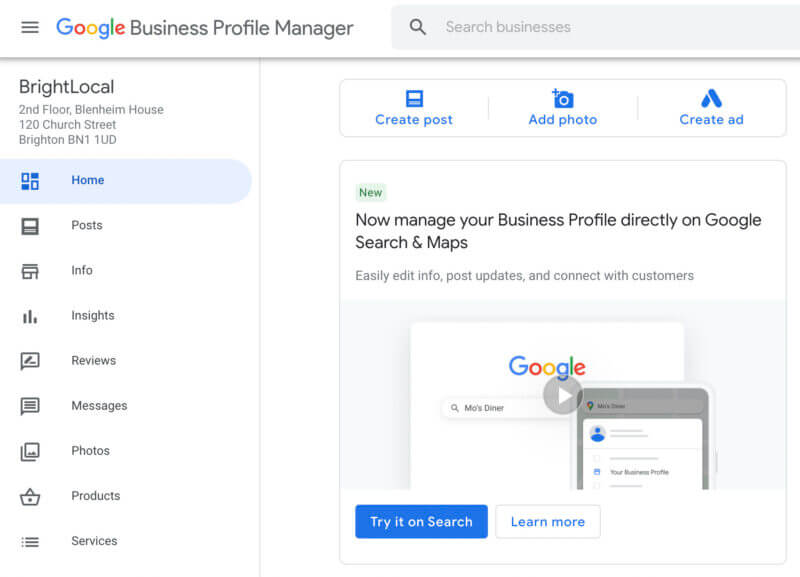
Task: Open the Insights menu item
Action: click(92, 316)
